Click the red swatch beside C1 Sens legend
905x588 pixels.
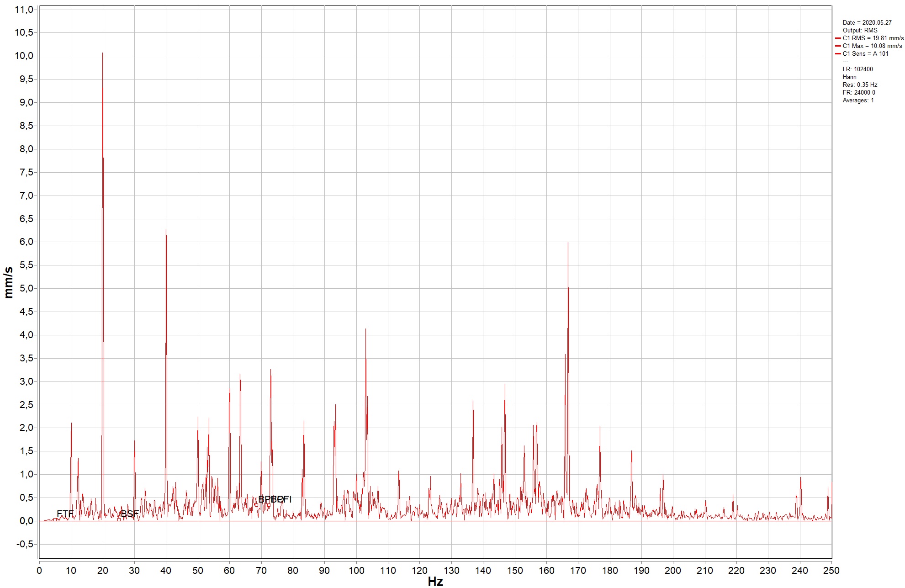[838, 54]
